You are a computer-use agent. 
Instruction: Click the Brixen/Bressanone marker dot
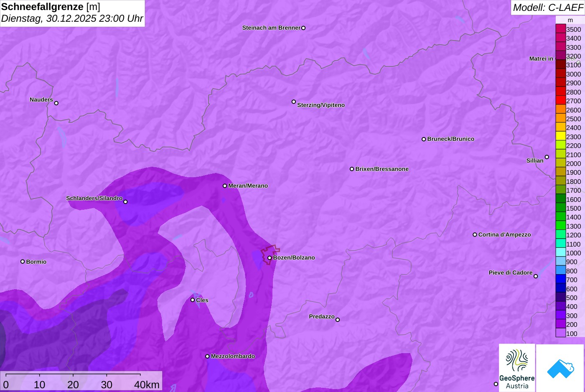352,169
